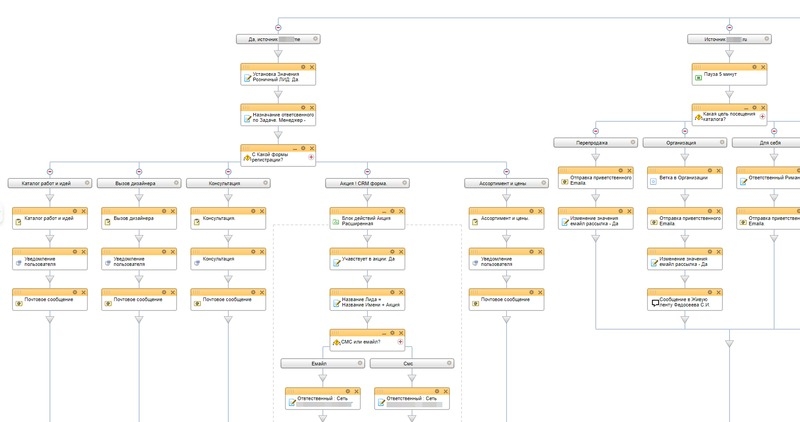
Task: Select the "Организация" branch header
Action: point(679,143)
